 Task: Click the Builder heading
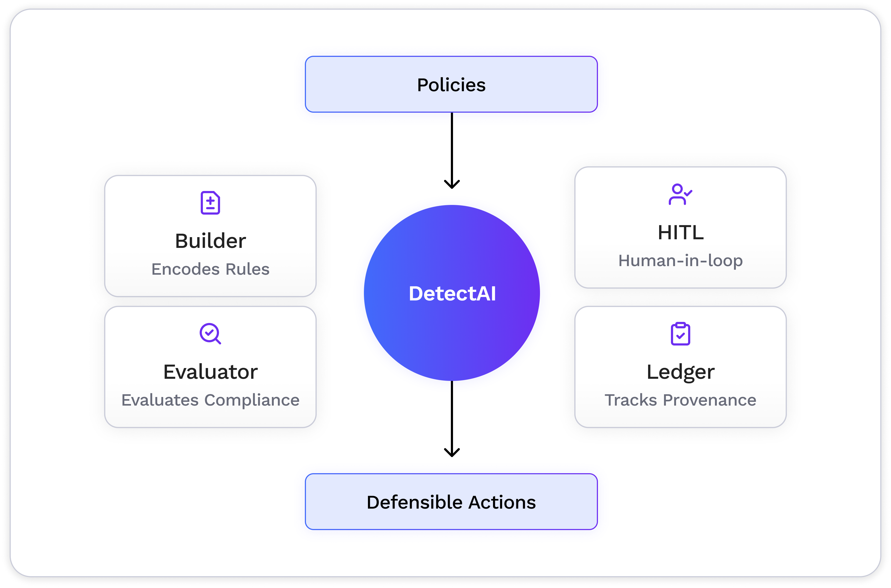(210, 241)
